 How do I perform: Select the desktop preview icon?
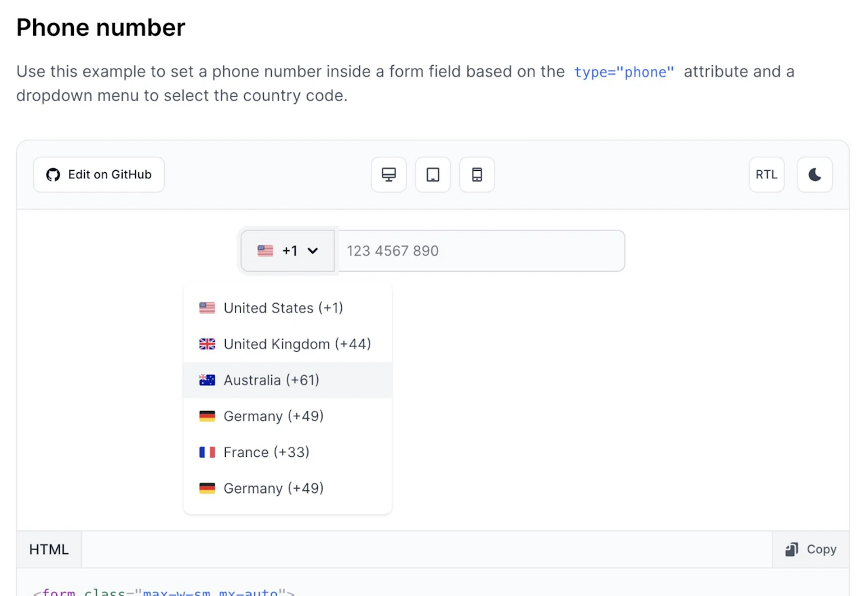[389, 174]
